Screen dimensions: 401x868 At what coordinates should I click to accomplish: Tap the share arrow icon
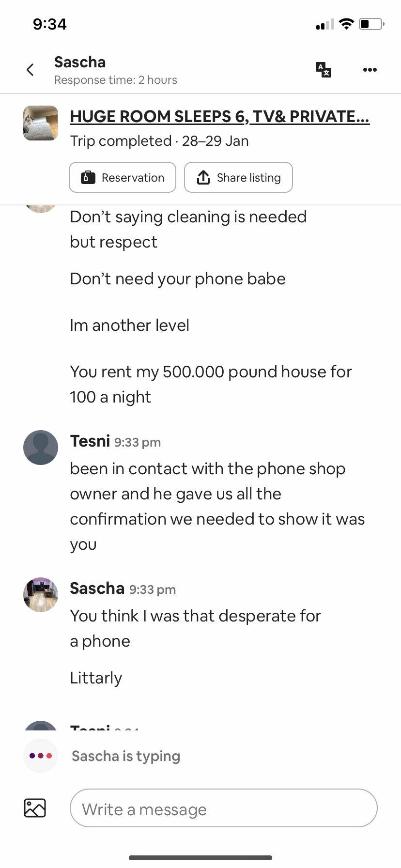203,178
